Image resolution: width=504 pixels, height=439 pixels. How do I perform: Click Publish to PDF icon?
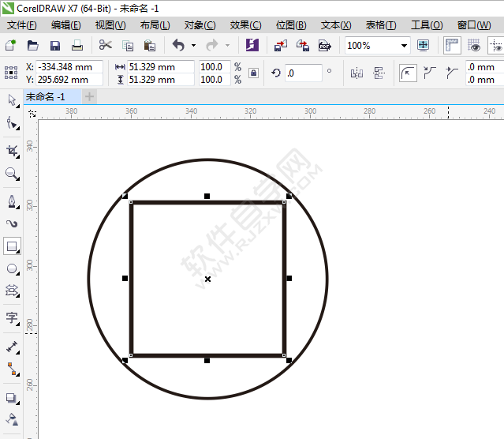click(x=324, y=46)
